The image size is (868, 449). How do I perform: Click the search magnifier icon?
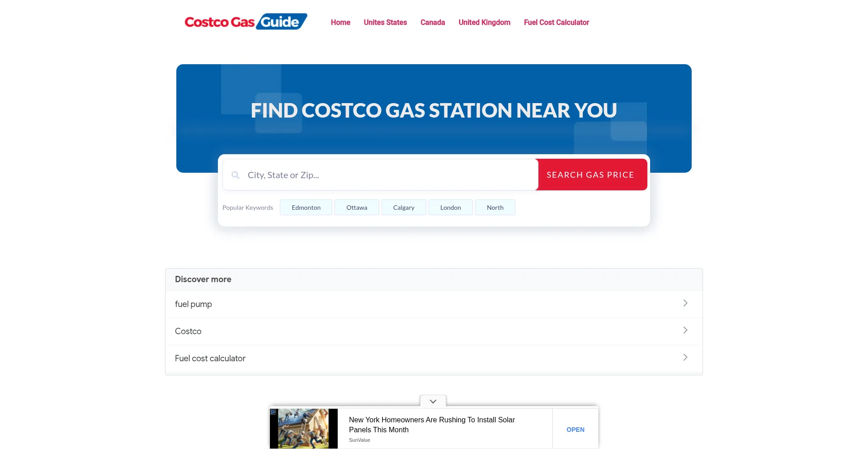236,175
